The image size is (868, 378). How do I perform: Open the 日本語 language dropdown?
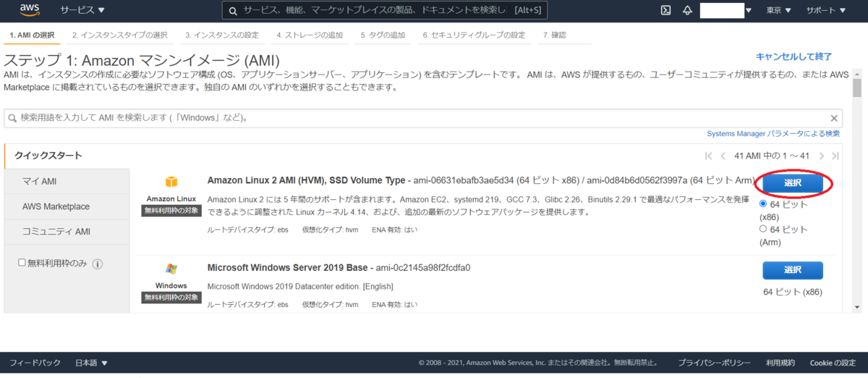(91, 363)
